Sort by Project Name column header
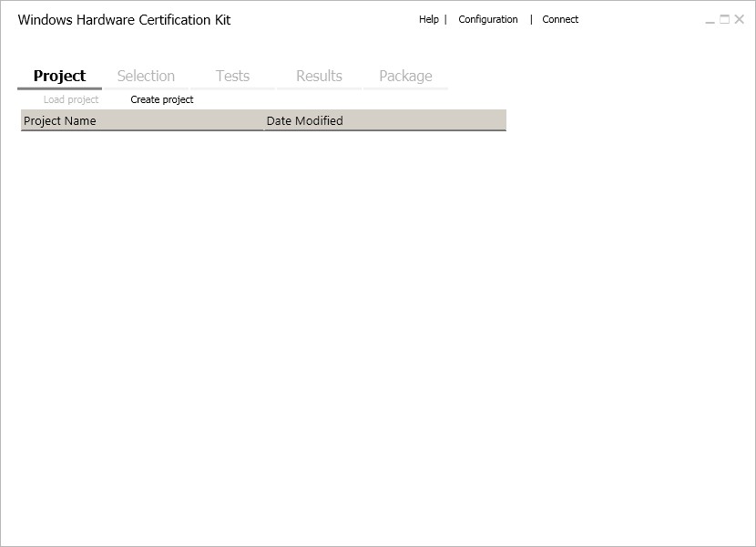The height and width of the screenshot is (547, 756). coord(142,120)
